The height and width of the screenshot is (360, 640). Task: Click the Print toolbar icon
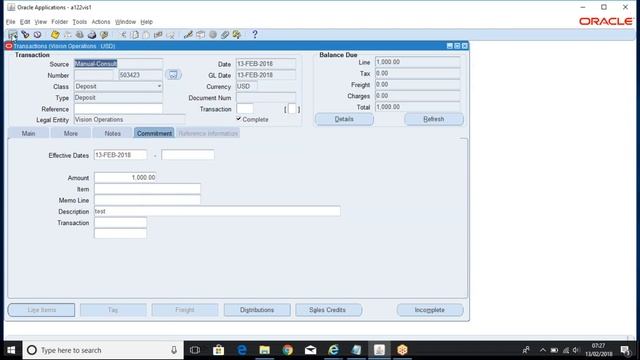click(92, 35)
